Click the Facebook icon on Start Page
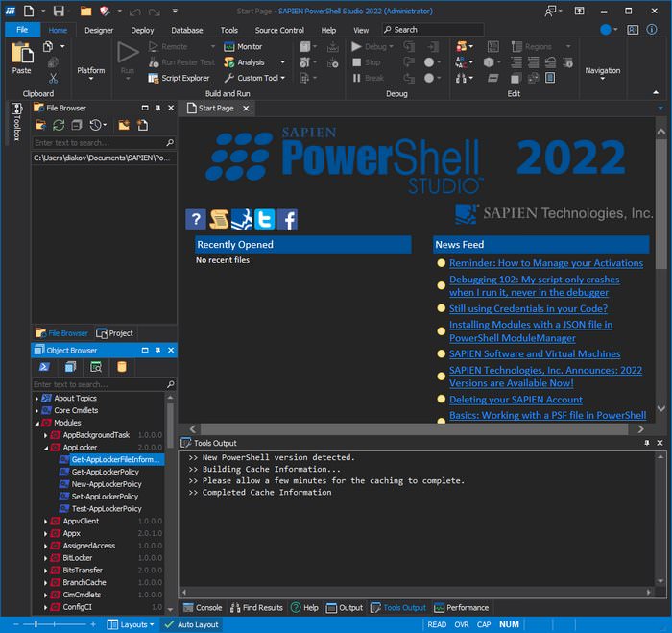The width and height of the screenshot is (672, 633). click(288, 219)
